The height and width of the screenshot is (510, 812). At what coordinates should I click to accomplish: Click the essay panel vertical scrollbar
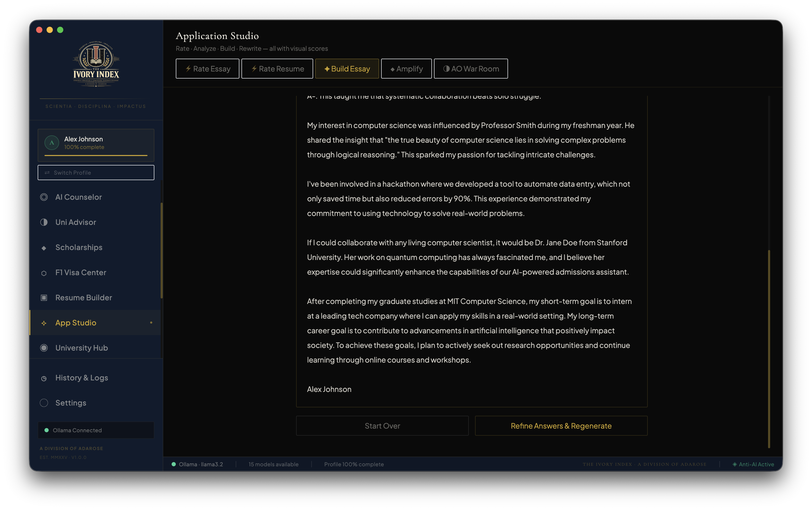tap(769, 349)
